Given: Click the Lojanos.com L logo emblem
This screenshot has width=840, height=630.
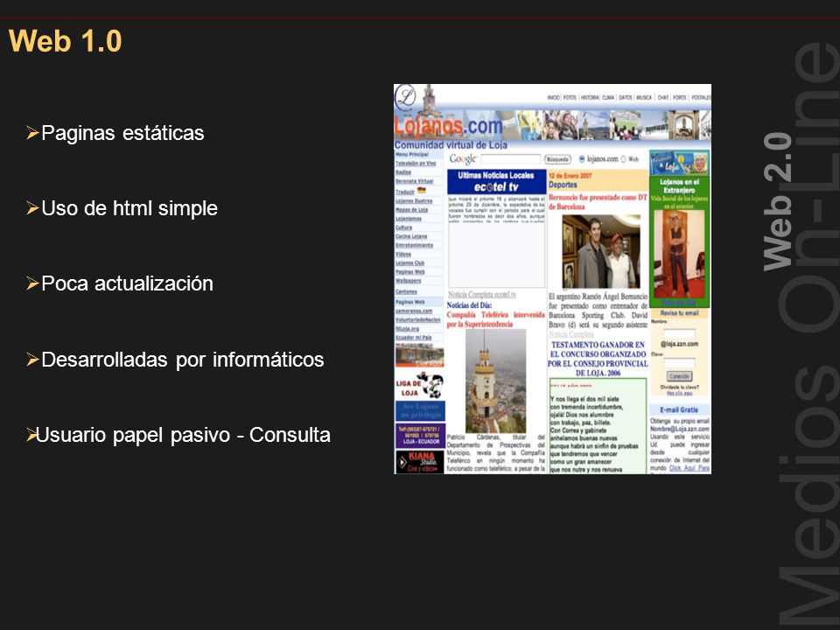Looking at the screenshot, I should point(405,97).
